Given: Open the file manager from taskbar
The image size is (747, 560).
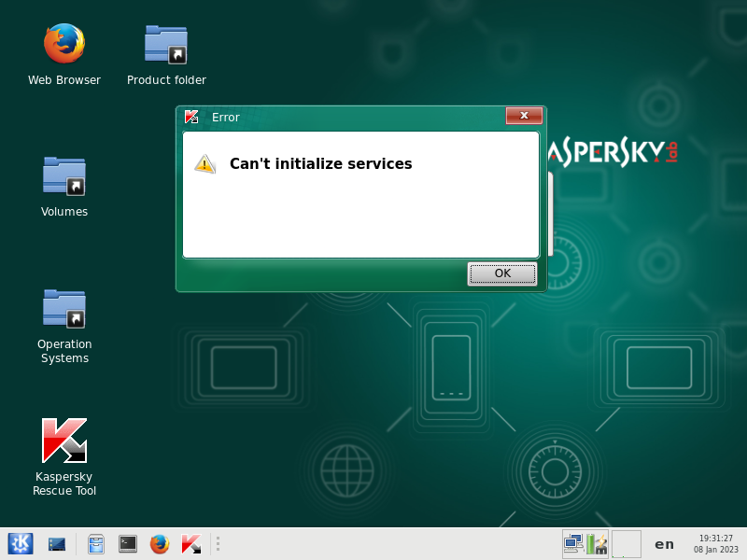Looking at the screenshot, I should tap(96, 543).
